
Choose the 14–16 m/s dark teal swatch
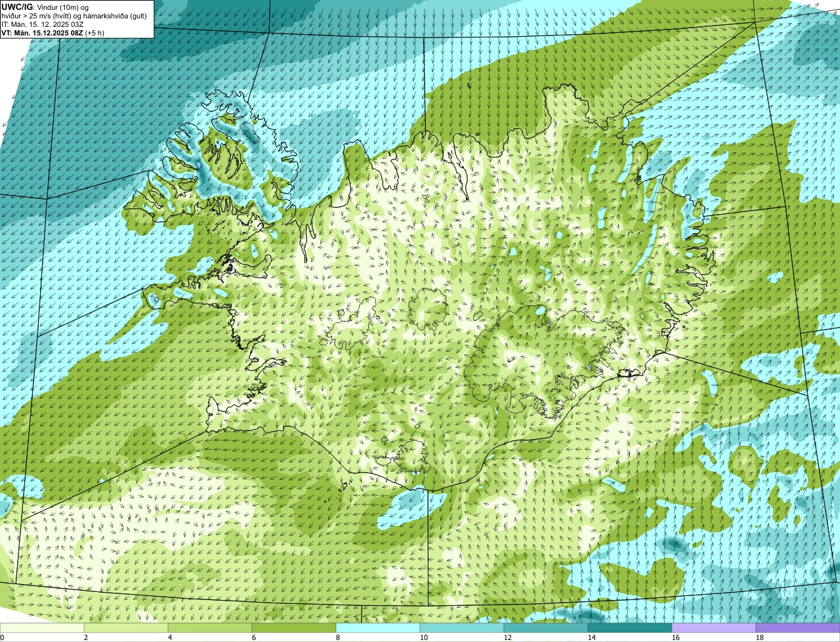coord(631,628)
